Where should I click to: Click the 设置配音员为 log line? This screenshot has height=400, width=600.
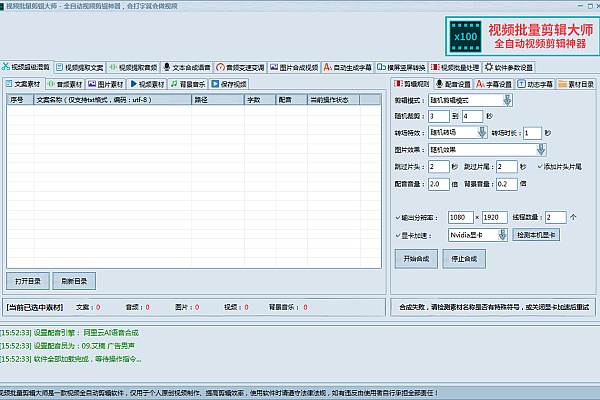pos(67,346)
